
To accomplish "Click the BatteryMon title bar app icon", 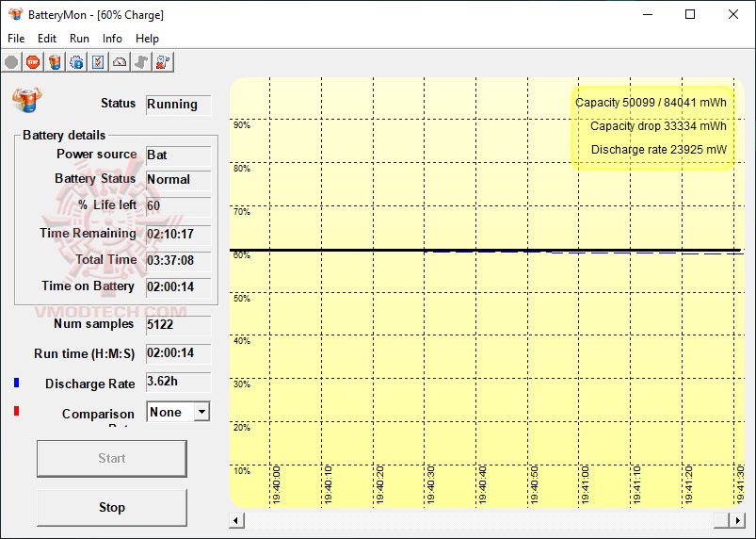I will click(x=15, y=14).
